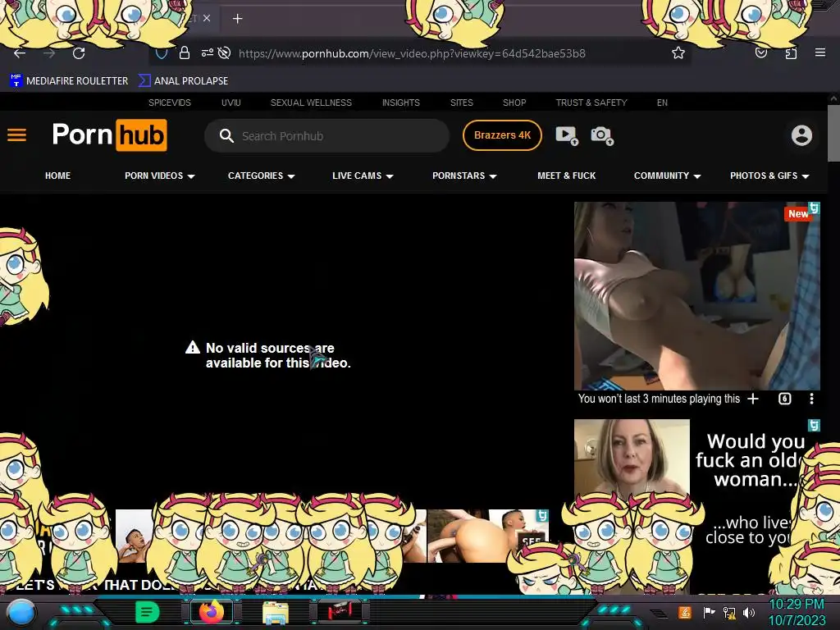Screen dimensions: 840x630
Task: Expand the LIVE CAMS navigation dropdown
Action: [363, 176]
